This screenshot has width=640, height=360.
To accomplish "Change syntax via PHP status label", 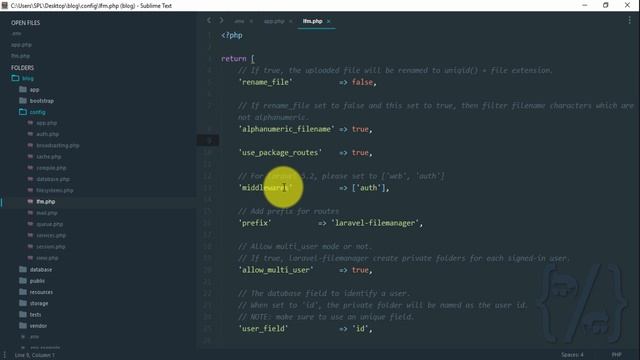I will coord(616,355).
